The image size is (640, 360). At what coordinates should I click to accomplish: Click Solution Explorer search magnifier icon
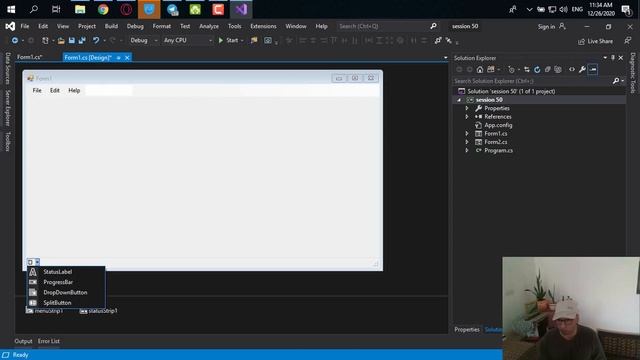616,81
